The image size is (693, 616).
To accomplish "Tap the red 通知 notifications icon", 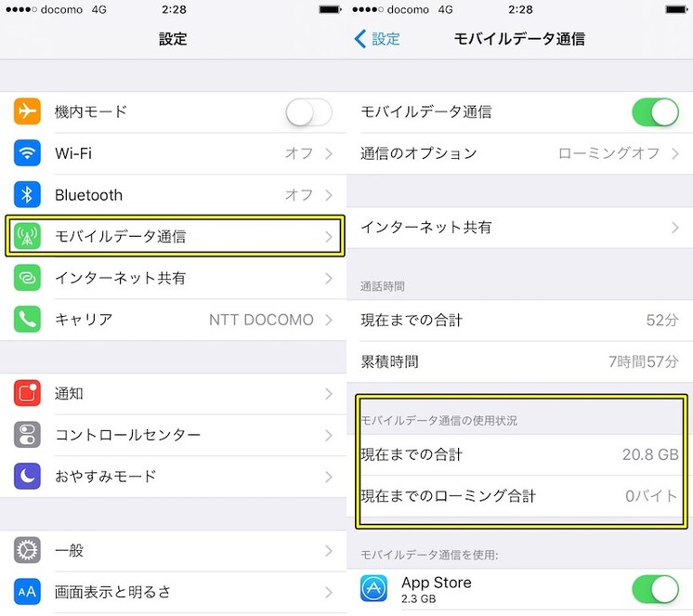I will (27, 393).
